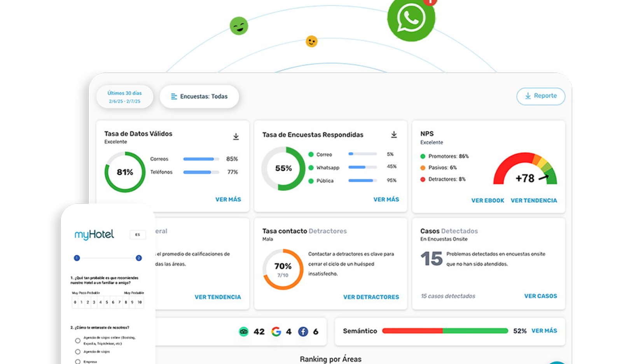The width and height of the screenshot is (622, 364).
Task: Click the 'Casos Detectados' title
Action: coord(449,231)
